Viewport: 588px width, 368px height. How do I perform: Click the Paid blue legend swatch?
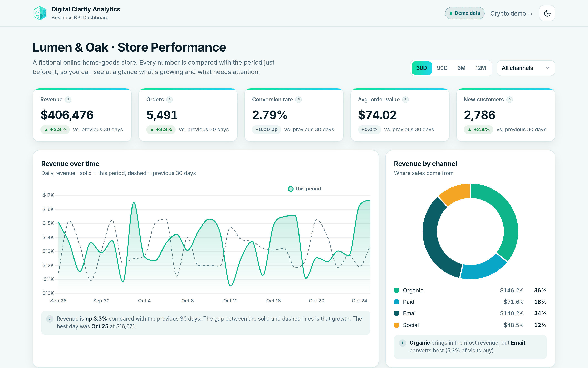pyautogui.click(x=396, y=302)
